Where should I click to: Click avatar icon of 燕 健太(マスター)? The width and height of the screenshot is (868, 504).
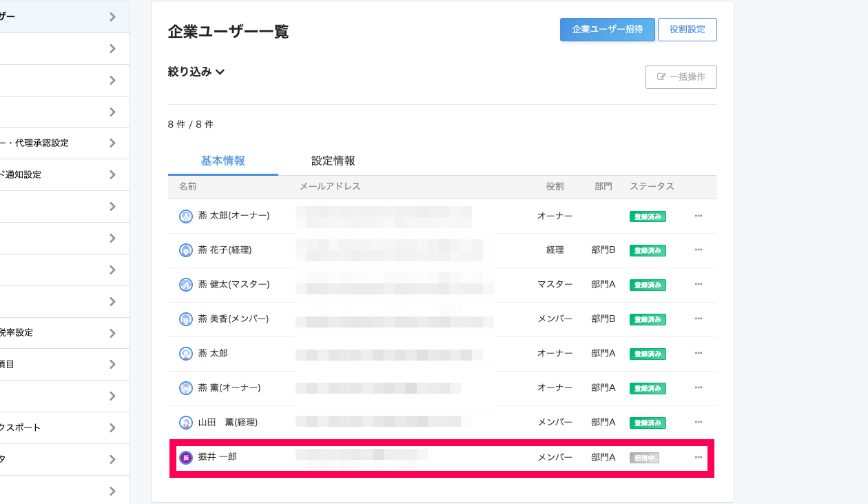[x=185, y=285]
